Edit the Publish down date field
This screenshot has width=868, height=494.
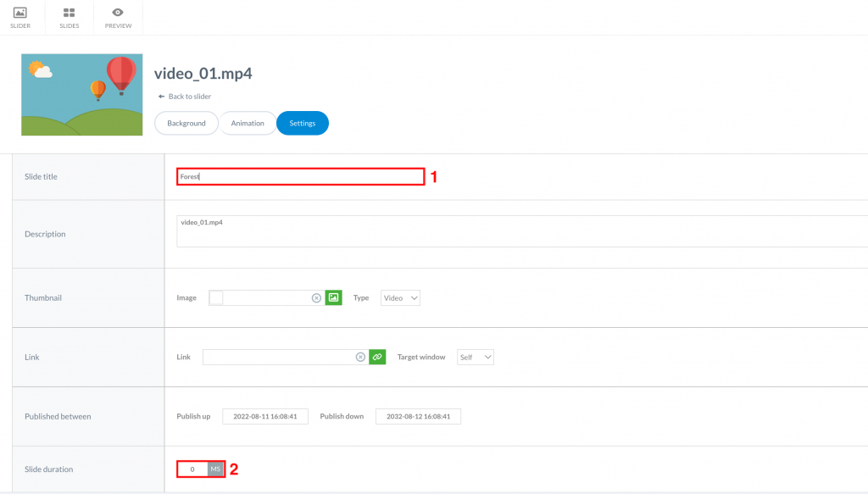pyautogui.click(x=418, y=417)
